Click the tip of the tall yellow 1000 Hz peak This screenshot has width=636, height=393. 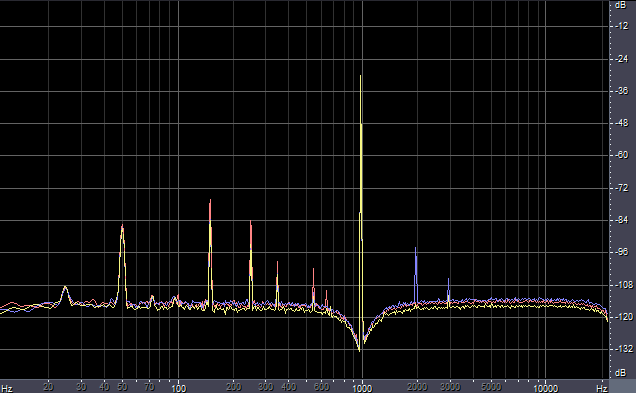point(361,76)
